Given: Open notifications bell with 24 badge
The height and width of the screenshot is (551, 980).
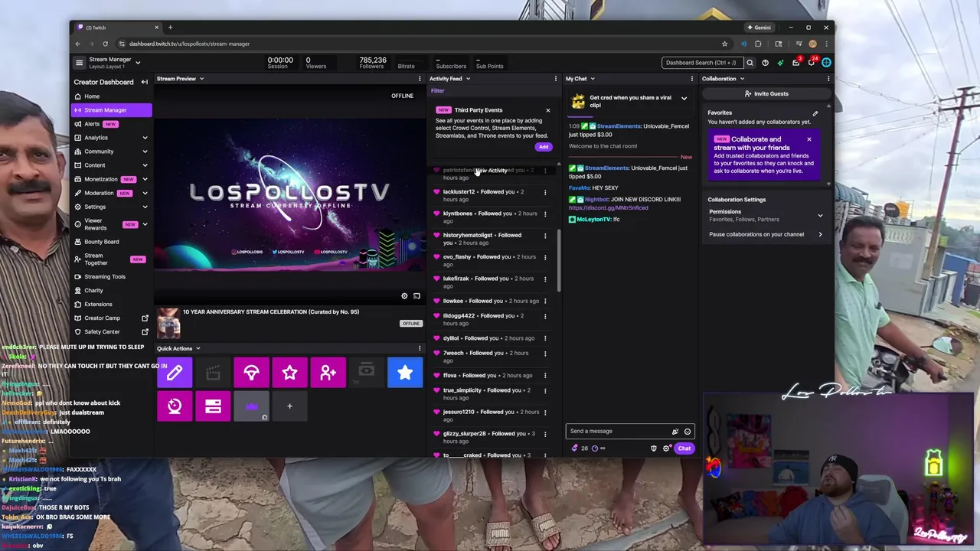Looking at the screenshot, I should [812, 63].
